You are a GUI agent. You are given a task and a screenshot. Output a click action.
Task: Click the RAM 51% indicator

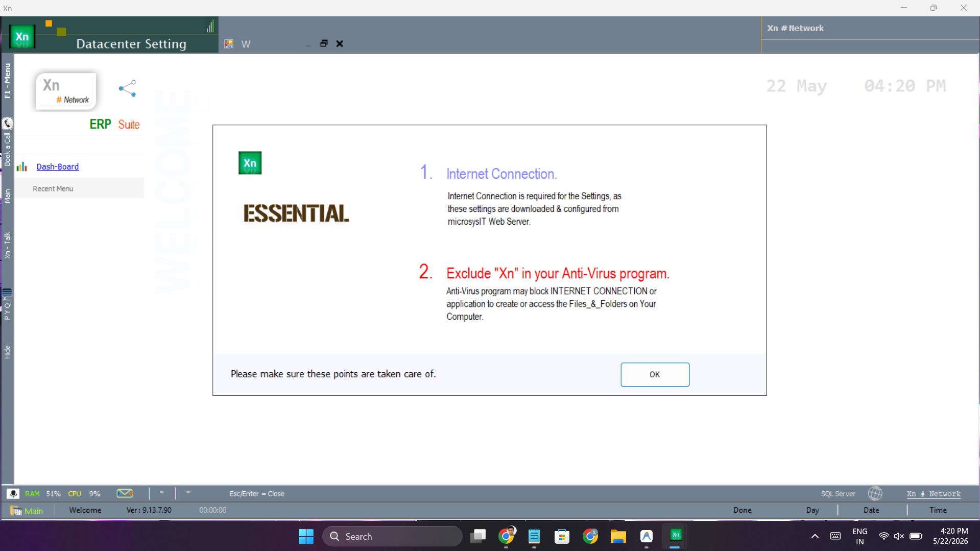[x=42, y=494]
